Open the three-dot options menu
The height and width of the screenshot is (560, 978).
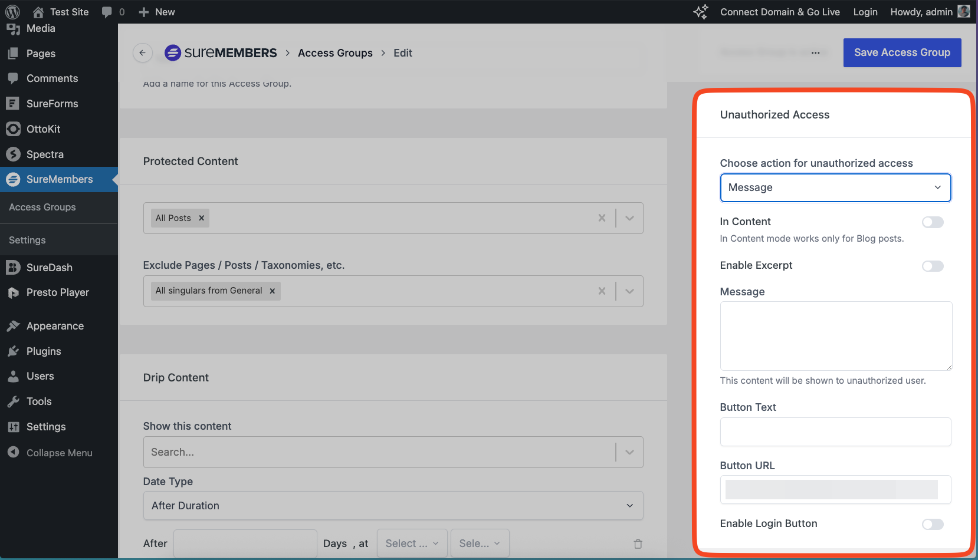[815, 52]
